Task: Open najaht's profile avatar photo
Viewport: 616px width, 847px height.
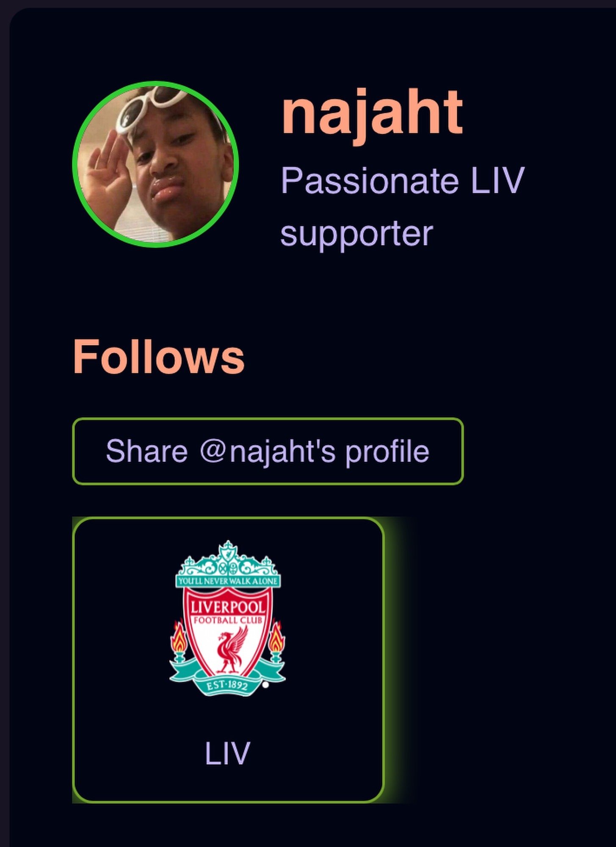Action: [155, 164]
